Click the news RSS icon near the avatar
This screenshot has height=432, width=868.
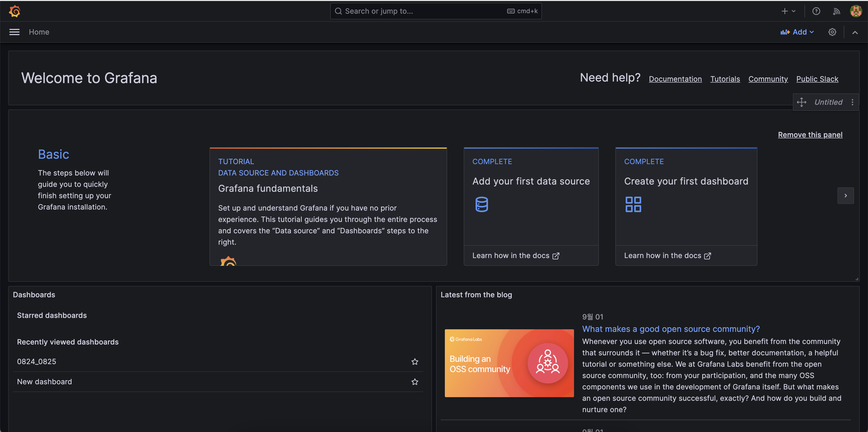tap(836, 11)
